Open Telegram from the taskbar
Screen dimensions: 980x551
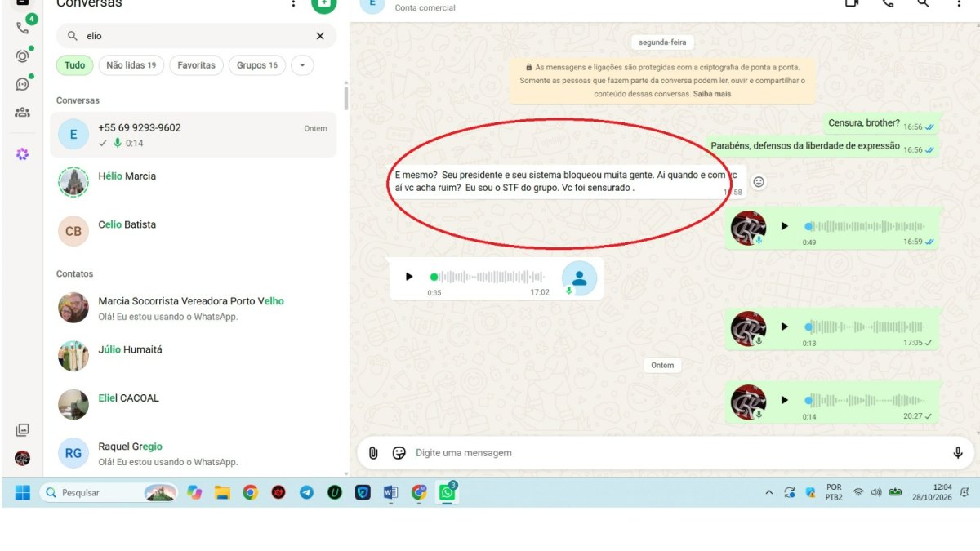point(306,492)
